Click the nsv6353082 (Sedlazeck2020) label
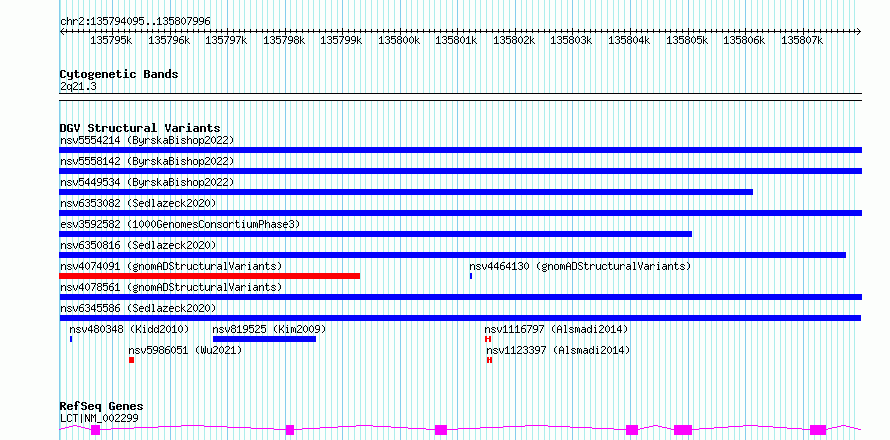 [138, 203]
